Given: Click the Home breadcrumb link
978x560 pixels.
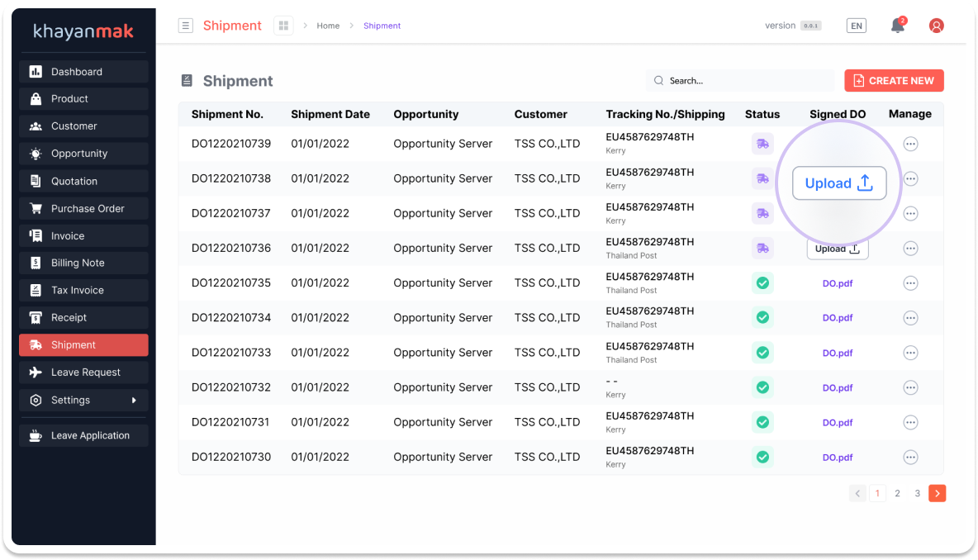Looking at the screenshot, I should coord(328,26).
